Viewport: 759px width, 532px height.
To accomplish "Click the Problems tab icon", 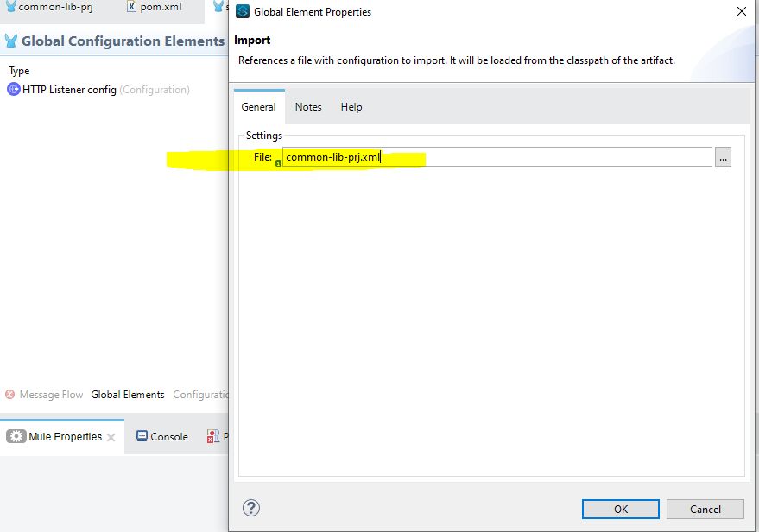I will 213,436.
